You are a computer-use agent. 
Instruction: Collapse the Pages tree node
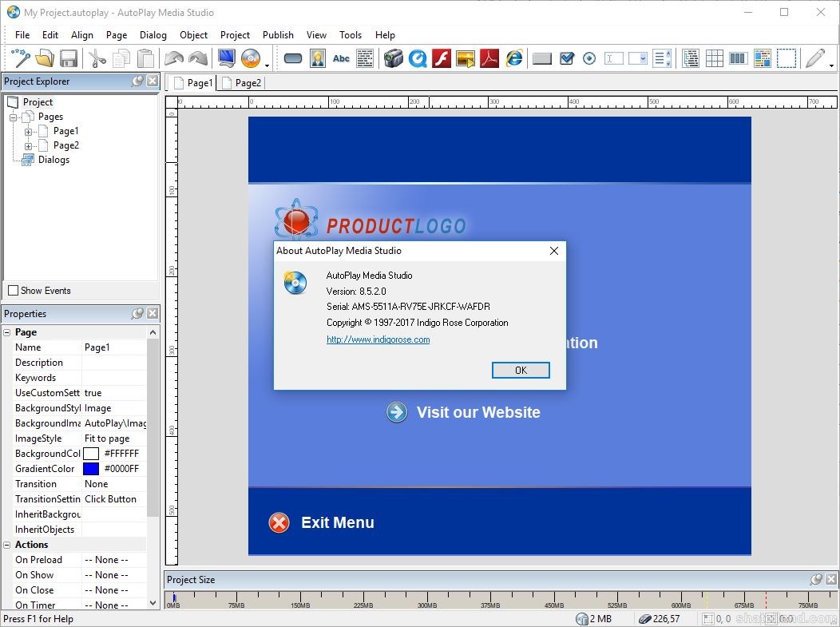tap(13, 117)
